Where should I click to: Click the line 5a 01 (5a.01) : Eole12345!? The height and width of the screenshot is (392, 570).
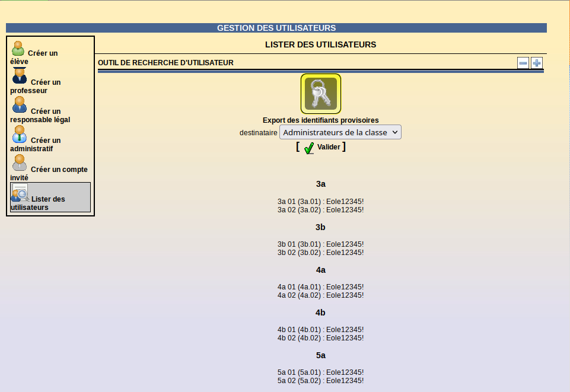[x=321, y=372]
